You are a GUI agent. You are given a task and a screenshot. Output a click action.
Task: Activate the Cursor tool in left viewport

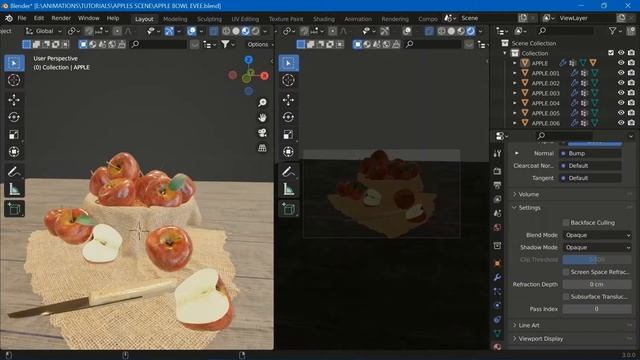(14, 80)
